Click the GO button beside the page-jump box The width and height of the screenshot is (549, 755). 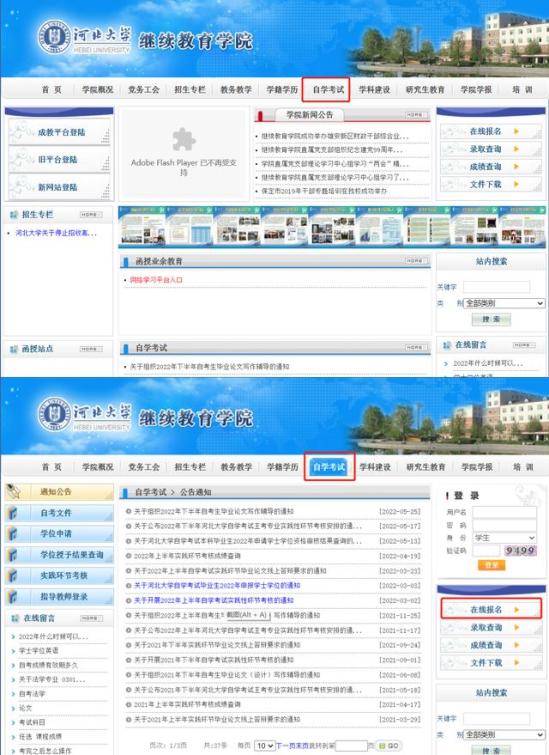click(x=389, y=745)
